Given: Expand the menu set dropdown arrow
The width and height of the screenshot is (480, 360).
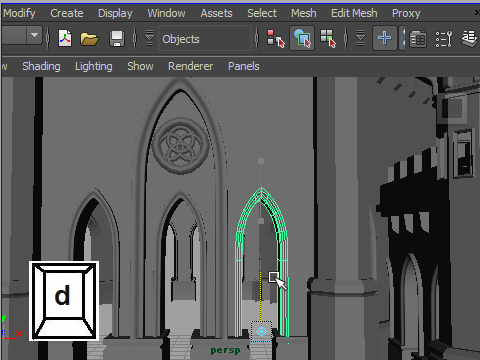Looking at the screenshot, I should click(x=34, y=35).
